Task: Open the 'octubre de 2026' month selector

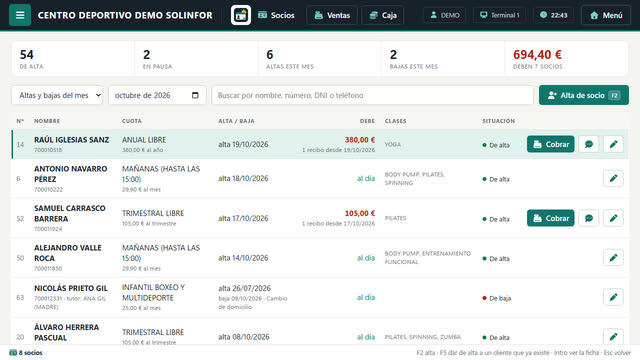Action: point(157,95)
